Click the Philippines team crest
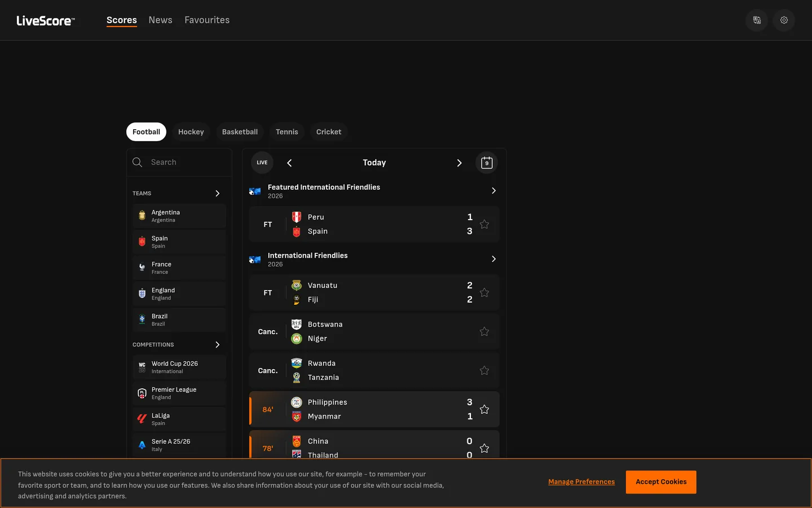The width and height of the screenshot is (812, 508). click(297, 402)
